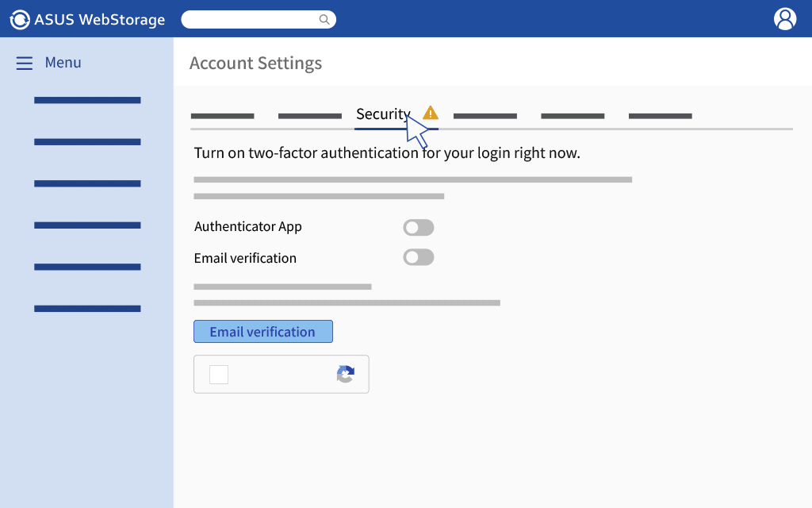This screenshot has height=508, width=812.
Task: Enable the Authenticator App toggle
Action: (419, 228)
